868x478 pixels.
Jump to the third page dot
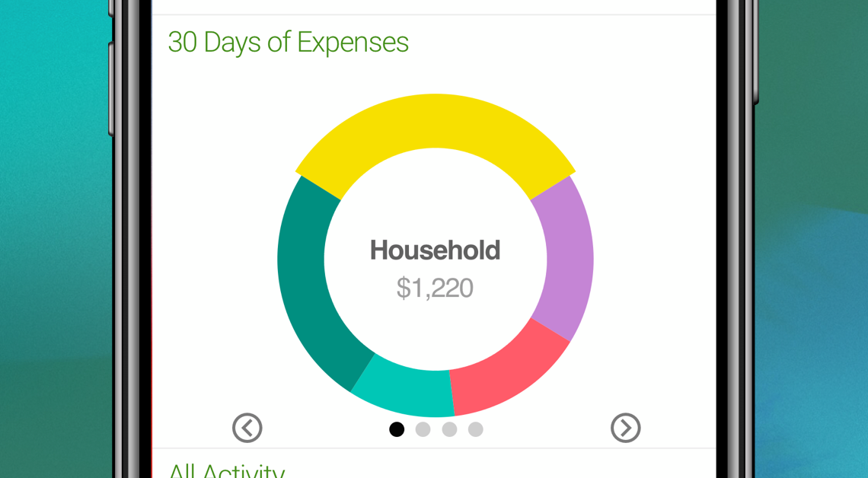(449, 429)
